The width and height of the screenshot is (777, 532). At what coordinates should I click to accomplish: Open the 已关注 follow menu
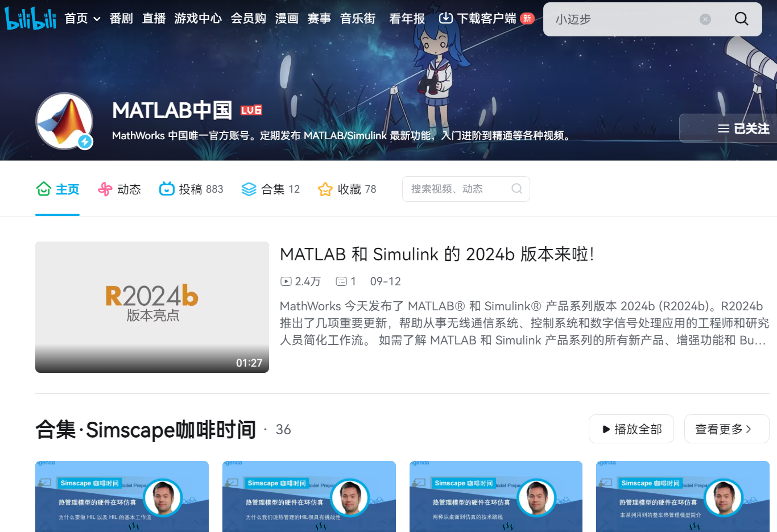[724, 128]
